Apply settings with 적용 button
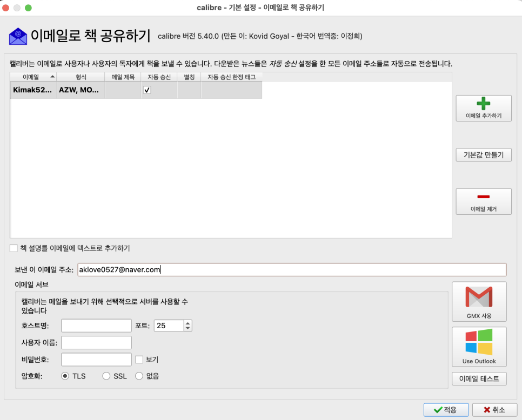This screenshot has width=522, height=420. (x=446, y=410)
